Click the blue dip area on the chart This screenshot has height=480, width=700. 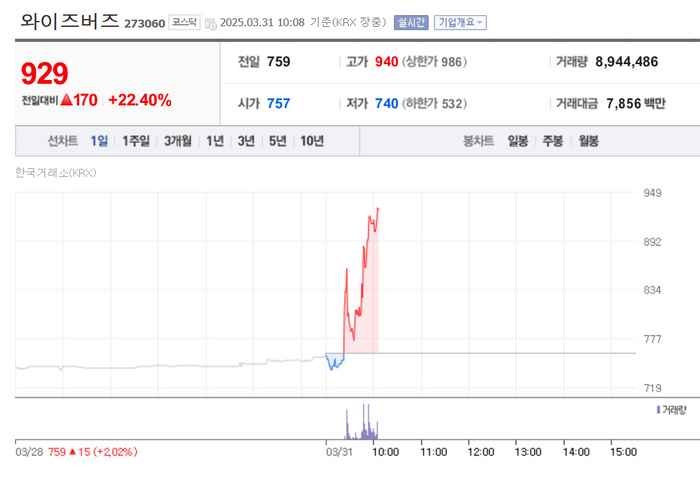click(x=334, y=361)
